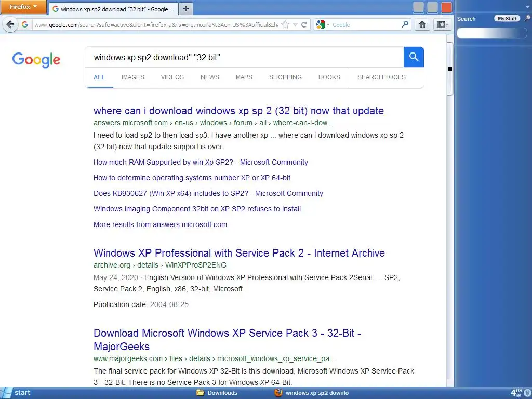Click the www.majorgeeks.com breadcrumb URL text
Viewport: 532px width, 399px height.
point(215,358)
